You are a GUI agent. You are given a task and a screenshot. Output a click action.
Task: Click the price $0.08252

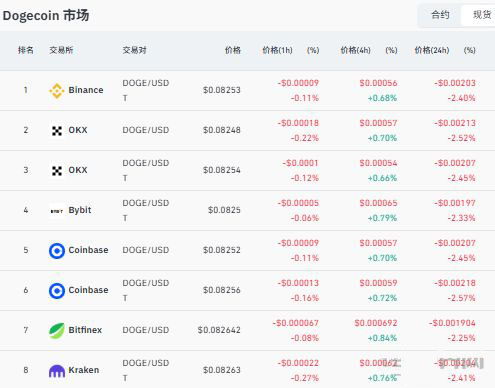(222, 250)
